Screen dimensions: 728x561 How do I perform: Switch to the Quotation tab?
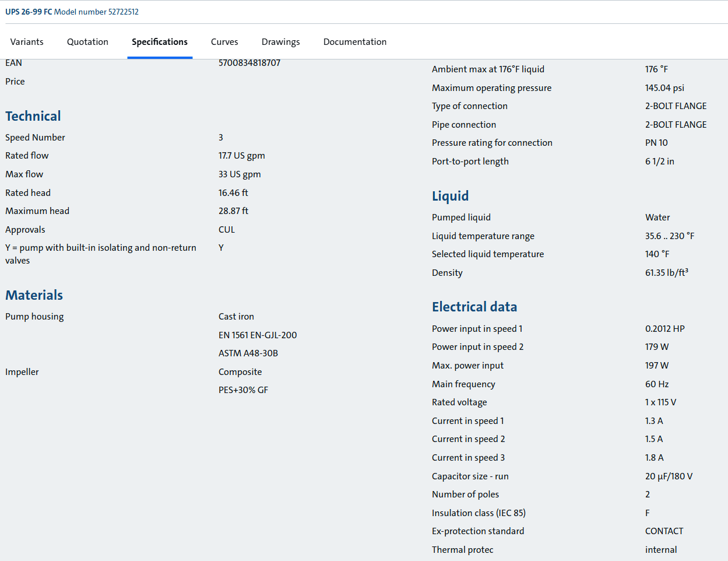click(87, 42)
